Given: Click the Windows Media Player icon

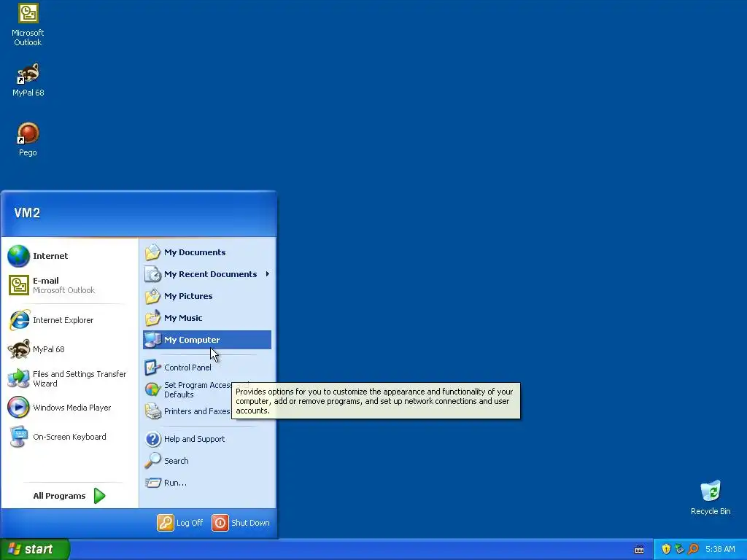Looking at the screenshot, I should (18, 408).
